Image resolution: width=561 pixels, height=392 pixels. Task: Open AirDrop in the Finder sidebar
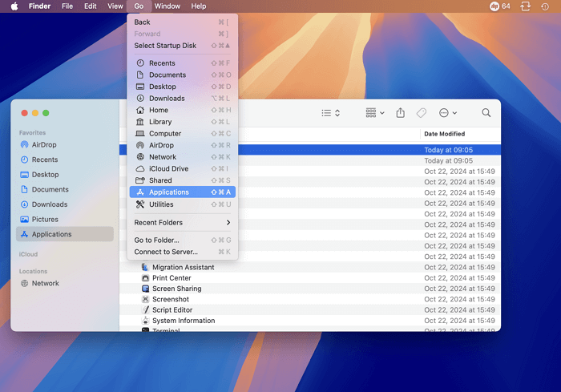(x=44, y=145)
